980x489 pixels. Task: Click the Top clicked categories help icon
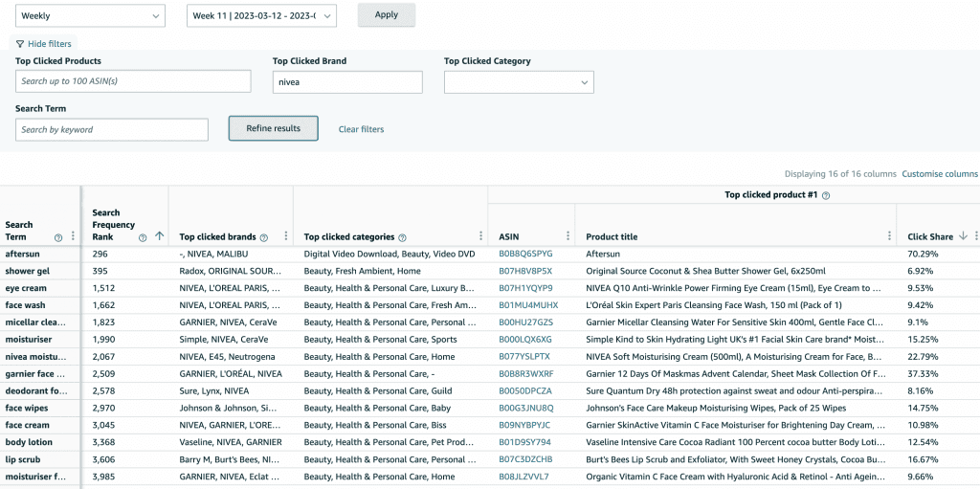pyautogui.click(x=402, y=237)
